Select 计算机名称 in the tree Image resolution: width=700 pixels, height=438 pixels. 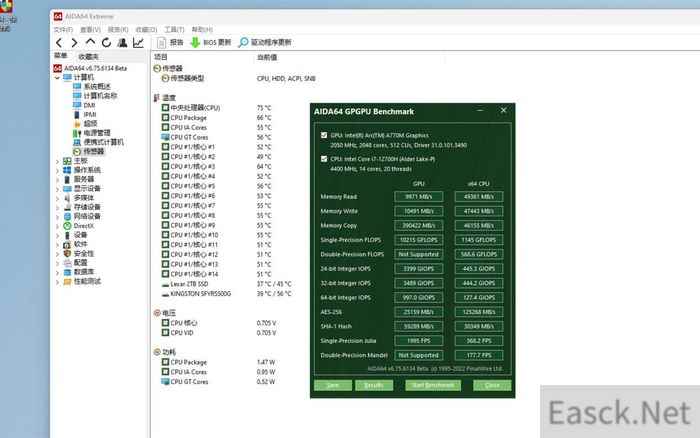pyautogui.click(x=100, y=96)
